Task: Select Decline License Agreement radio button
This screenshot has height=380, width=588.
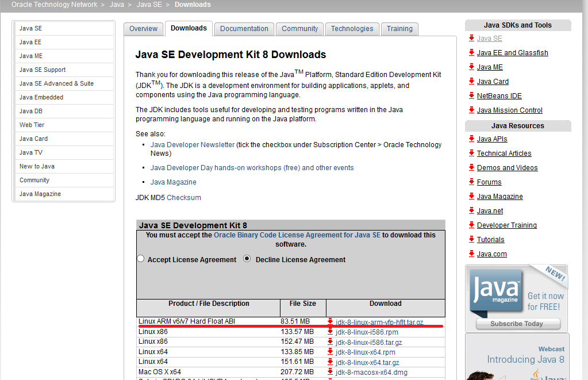Action: (247, 259)
